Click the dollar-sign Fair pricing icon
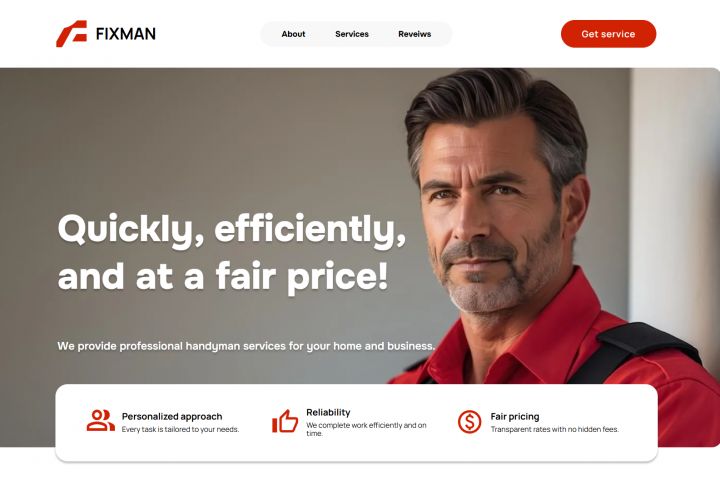This screenshot has width=720, height=480. click(x=469, y=422)
